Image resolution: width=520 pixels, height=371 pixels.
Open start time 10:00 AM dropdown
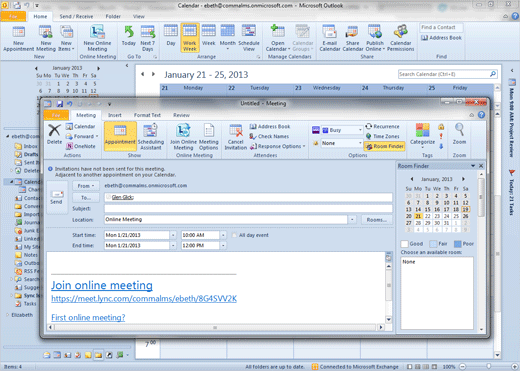click(x=223, y=235)
